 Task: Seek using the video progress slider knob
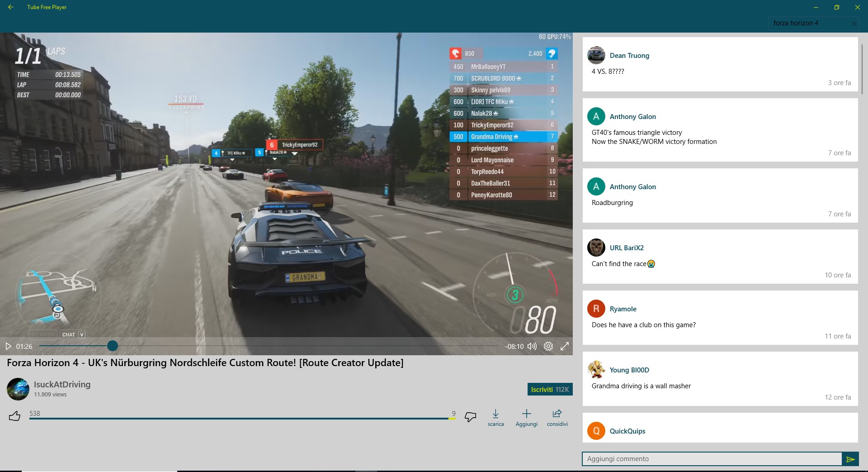(x=113, y=346)
